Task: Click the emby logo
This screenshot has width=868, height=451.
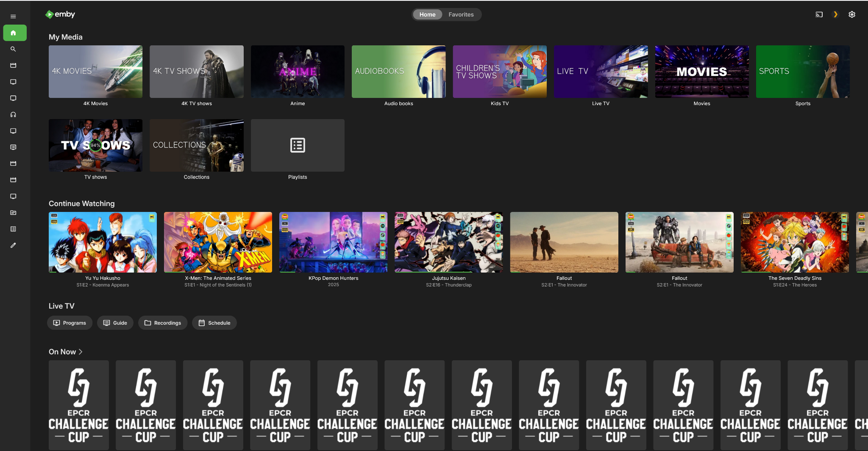Action: coord(60,14)
